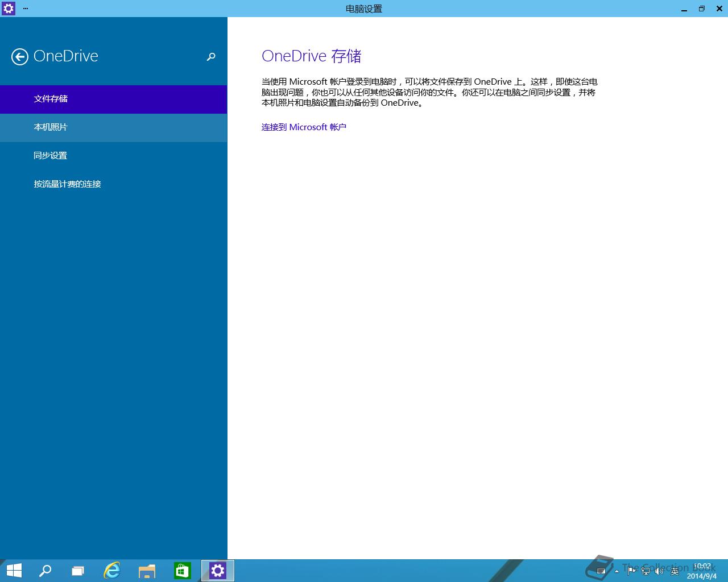
Task: Open the Windows Start button
Action: [14, 571]
